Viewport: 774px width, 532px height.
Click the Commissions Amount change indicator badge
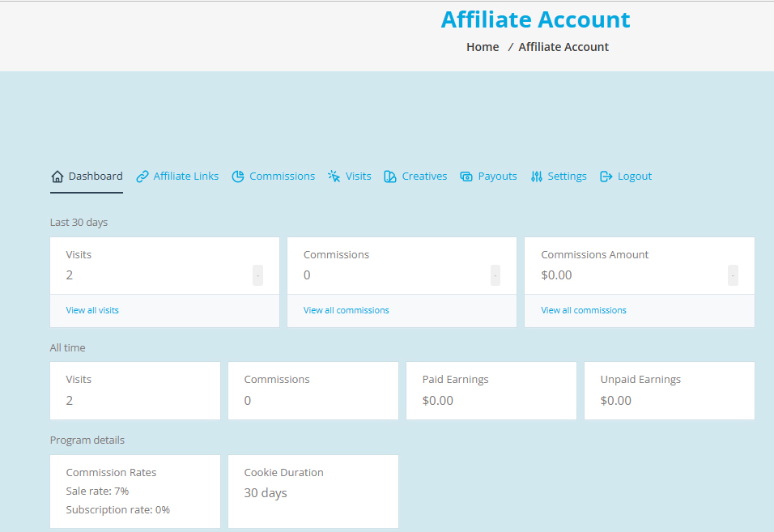coord(733,275)
